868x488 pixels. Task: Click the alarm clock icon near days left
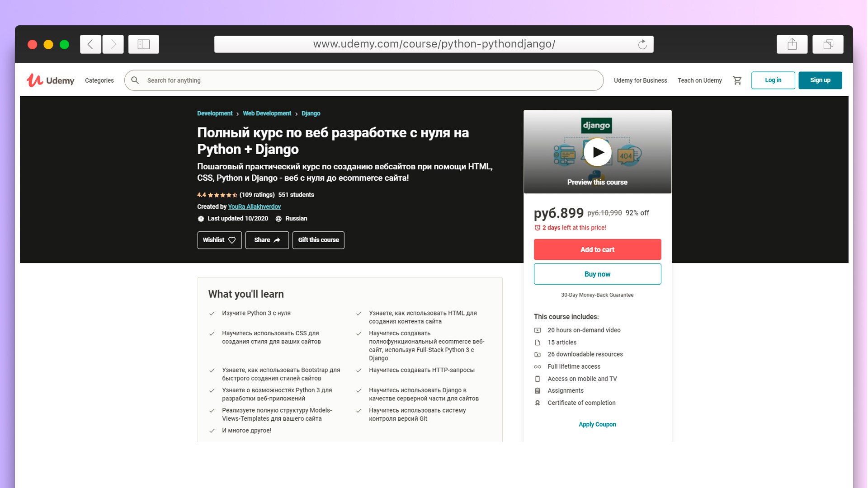click(538, 228)
